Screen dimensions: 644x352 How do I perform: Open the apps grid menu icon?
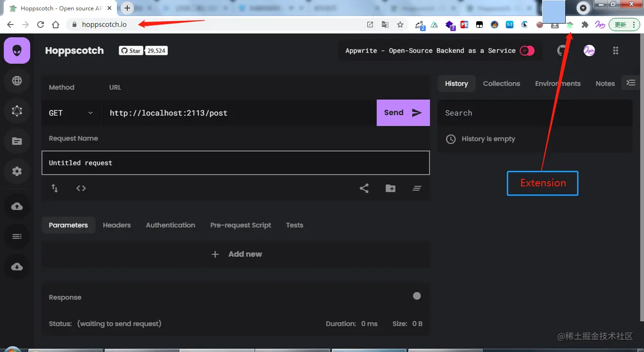pyautogui.click(x=616, y=50)
